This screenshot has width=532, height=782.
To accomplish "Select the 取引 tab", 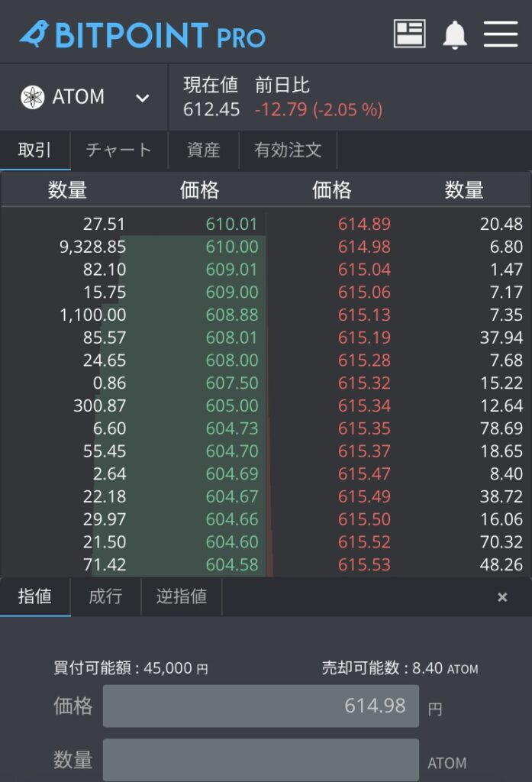I will (35, 150).
